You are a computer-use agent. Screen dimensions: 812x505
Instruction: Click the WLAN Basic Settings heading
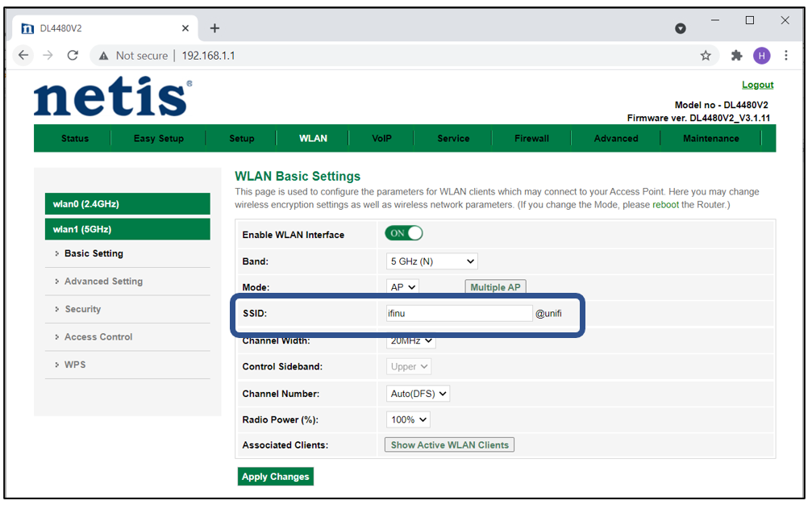(x=298, y=176)
